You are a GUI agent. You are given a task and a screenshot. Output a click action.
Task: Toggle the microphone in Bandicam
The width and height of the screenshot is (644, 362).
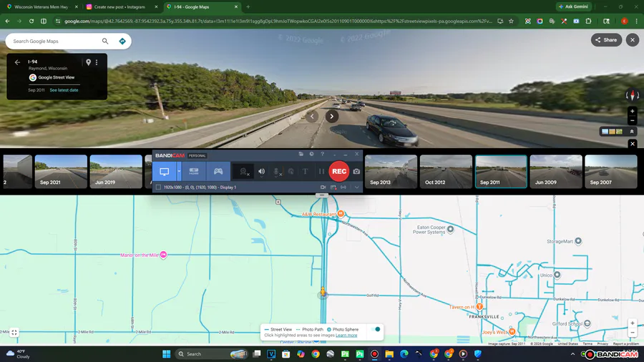pyautogui.click(x=277, y=172)
